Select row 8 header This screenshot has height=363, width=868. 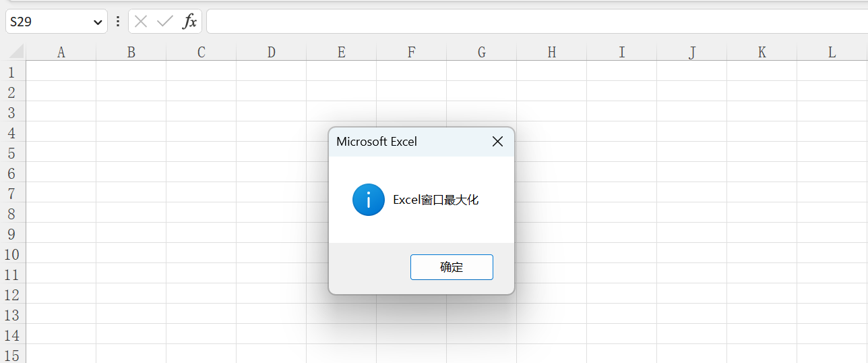click(x=13, y=213)
